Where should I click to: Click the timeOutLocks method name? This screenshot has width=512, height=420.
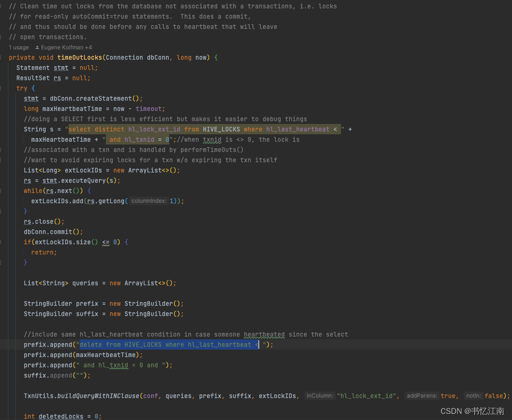tap(79, 57)
